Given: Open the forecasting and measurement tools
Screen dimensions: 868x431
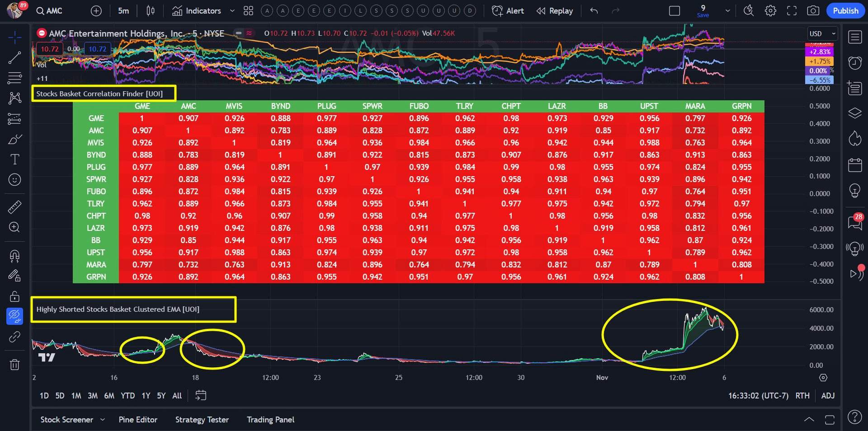Looking at the screenshot, I should point(14,119).
